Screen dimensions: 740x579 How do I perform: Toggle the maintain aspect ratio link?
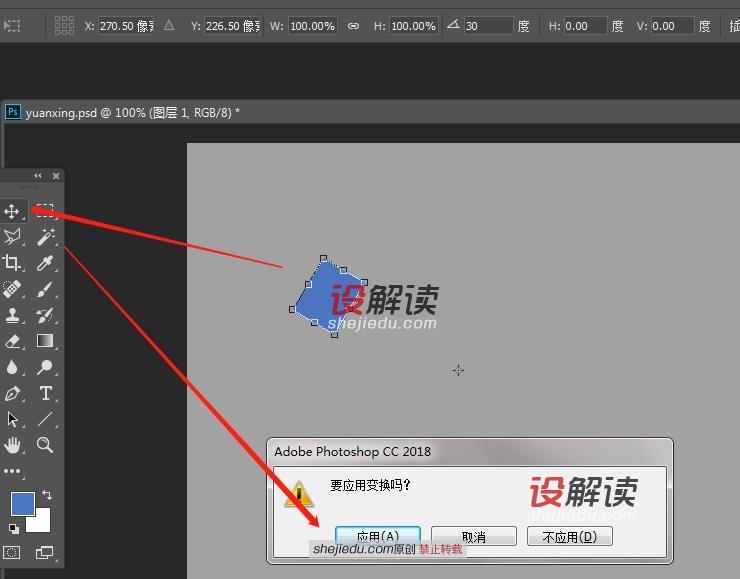pos(353,26)
